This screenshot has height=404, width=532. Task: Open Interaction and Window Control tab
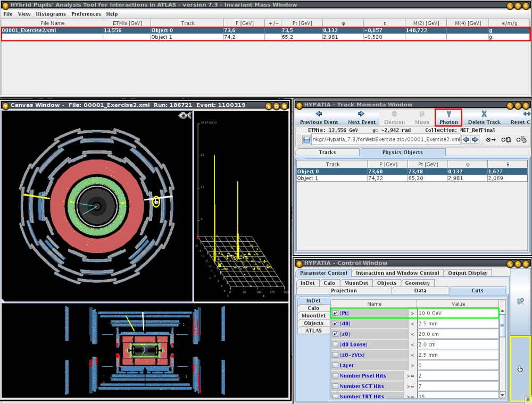(397, 273)
